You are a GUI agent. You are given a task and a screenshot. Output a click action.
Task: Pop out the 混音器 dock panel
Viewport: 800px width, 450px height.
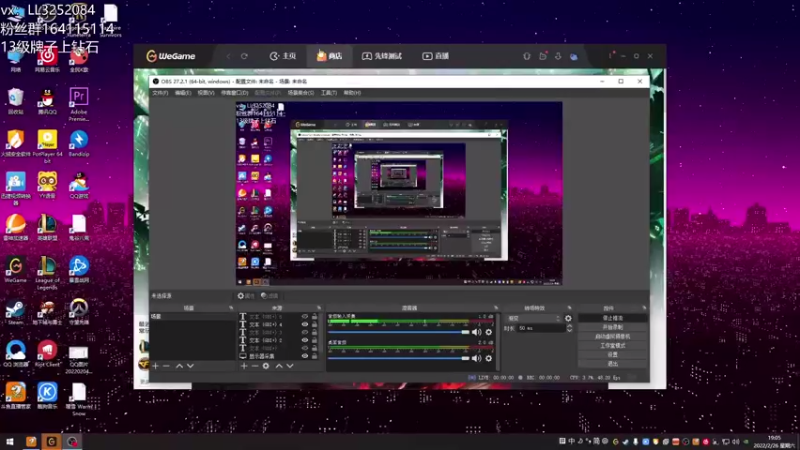click(496, 308)
